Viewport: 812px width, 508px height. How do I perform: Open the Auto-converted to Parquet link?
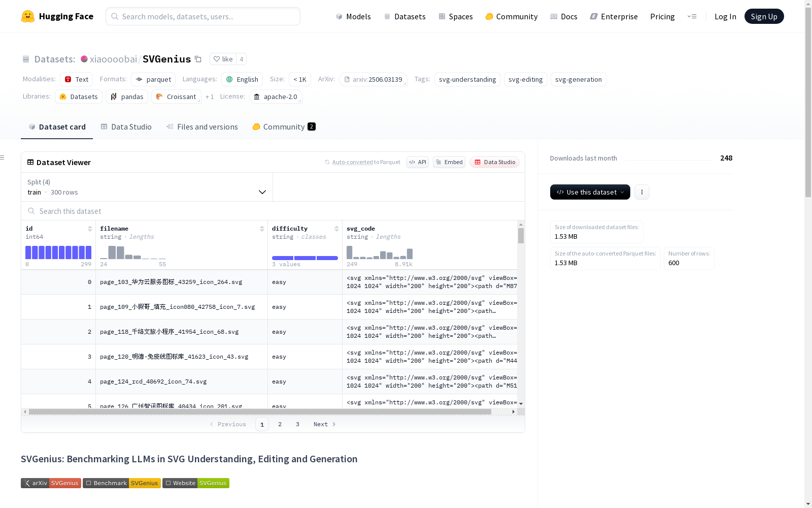point(362,162)
